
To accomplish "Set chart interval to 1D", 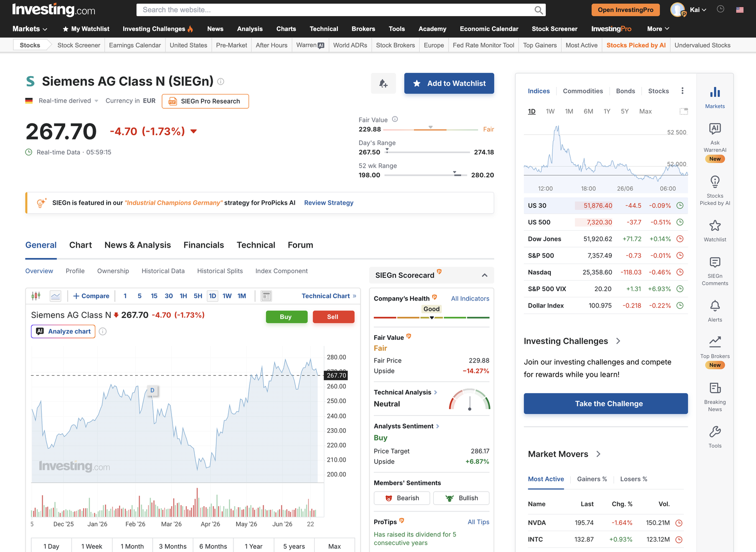I will point(213,296).
